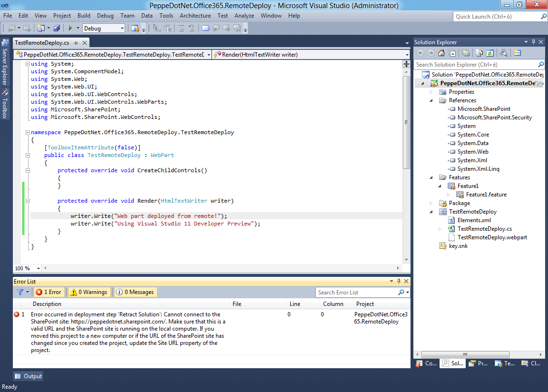Click scroll-right arrow on editor horizontal scrollbar

398,268
